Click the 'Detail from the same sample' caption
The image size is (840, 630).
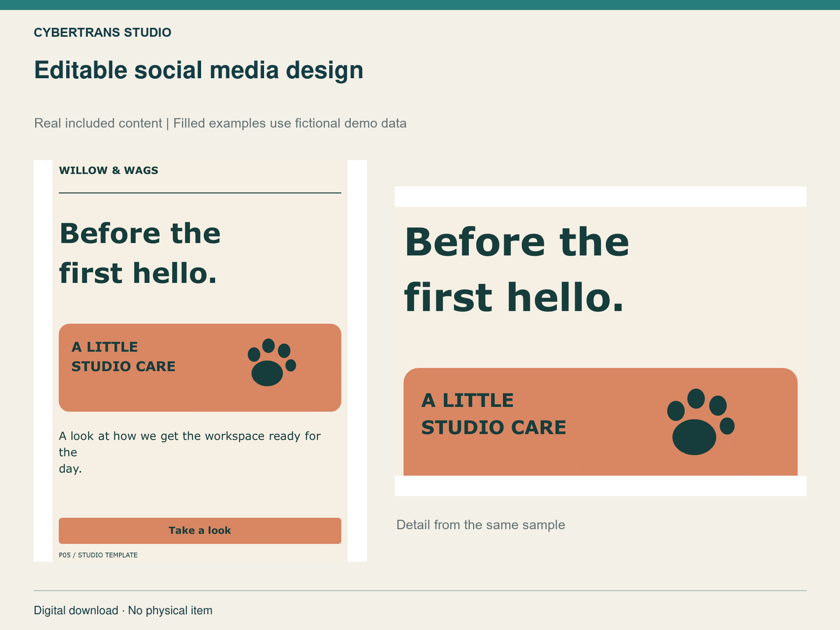pos(481,525)
